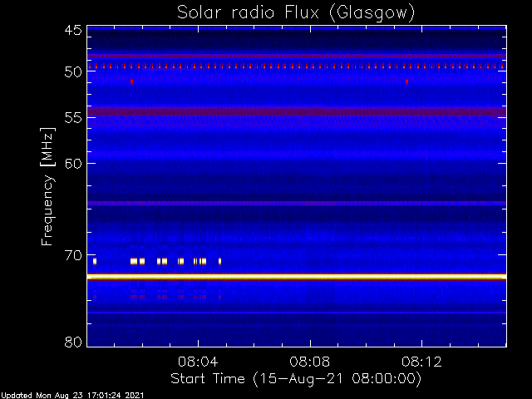The image size is (532, 399).
Task: Click the 08:04 time tick label
Action: [198, 362]
